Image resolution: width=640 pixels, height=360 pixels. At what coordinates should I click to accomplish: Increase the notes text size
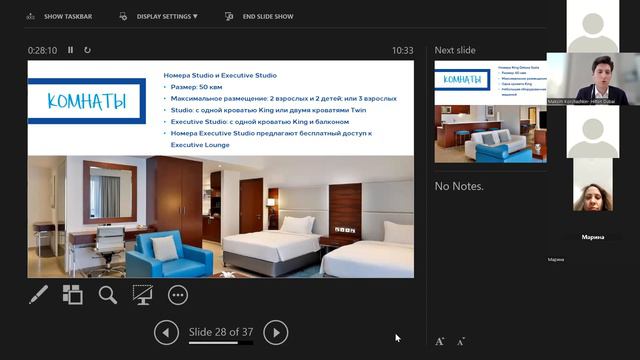coord(440,341)
